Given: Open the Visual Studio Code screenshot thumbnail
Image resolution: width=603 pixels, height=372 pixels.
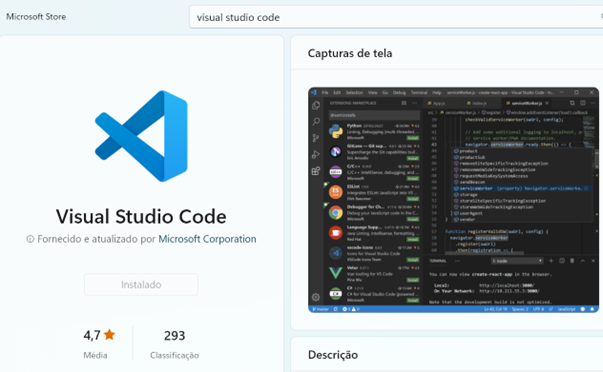Looking at the screenshot, I should point(453,200).
